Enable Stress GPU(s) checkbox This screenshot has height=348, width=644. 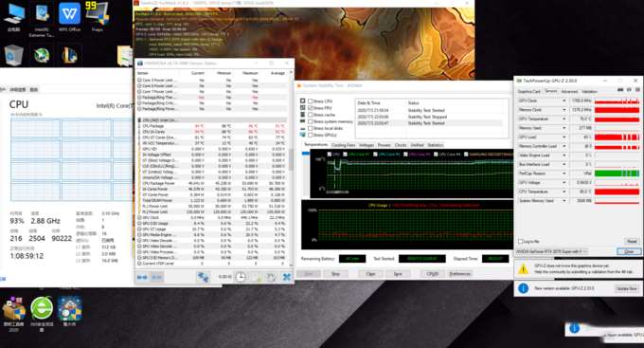pos(311,135)
